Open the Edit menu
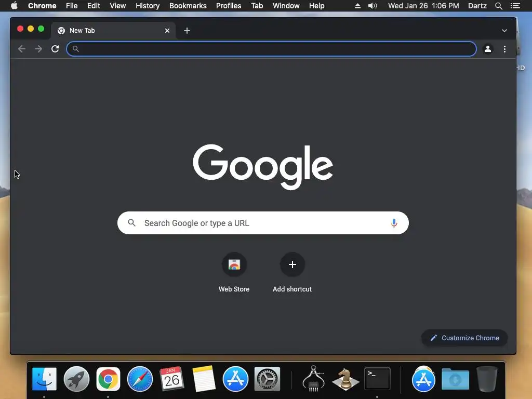 point(94,6)
